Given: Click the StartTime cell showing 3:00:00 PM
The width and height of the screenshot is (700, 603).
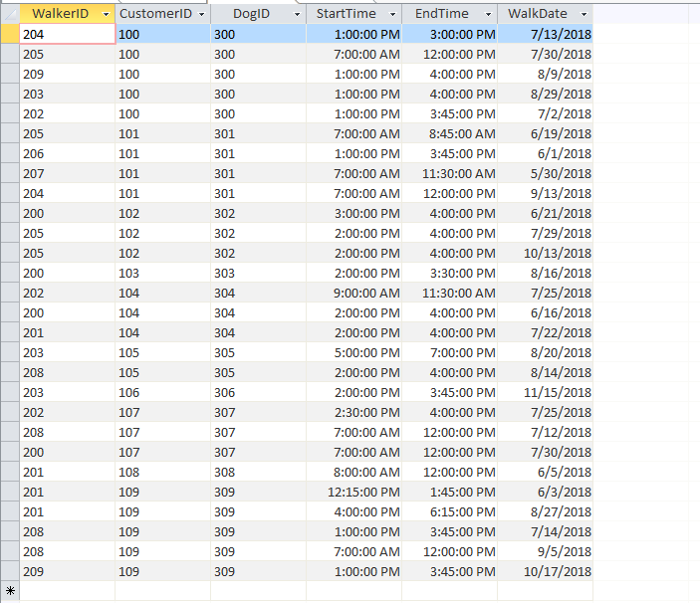Looking at the screenshot, I should (x=354, y=213).
